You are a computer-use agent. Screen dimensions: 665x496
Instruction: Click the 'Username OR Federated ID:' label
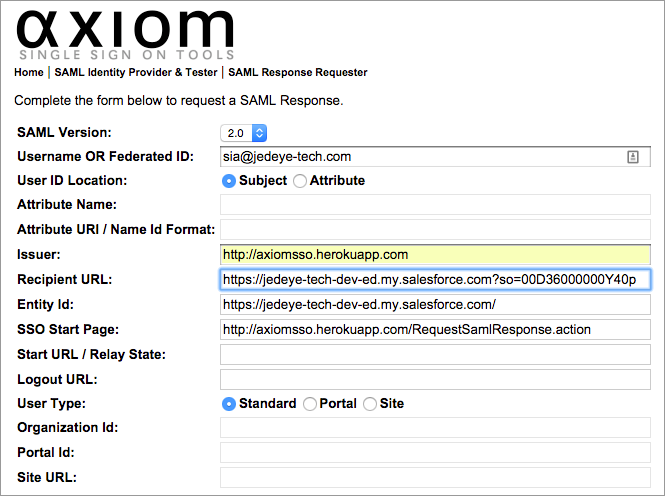[x=105, y=157]
